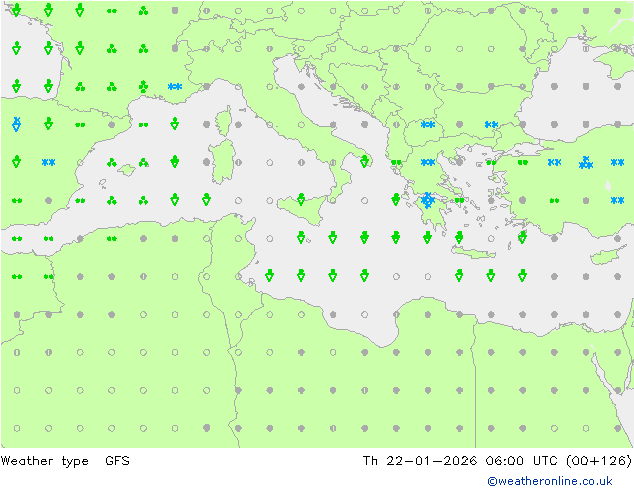Click the 'GFS' model label

(x=117, y=460)
